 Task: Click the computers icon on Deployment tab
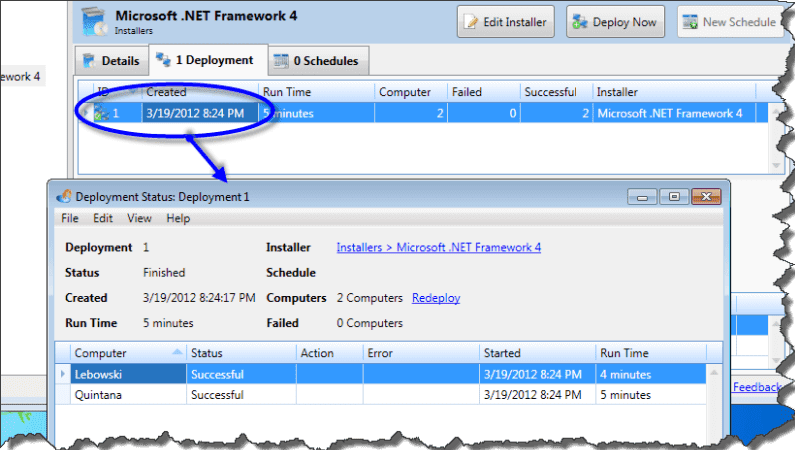coord(163,59)
